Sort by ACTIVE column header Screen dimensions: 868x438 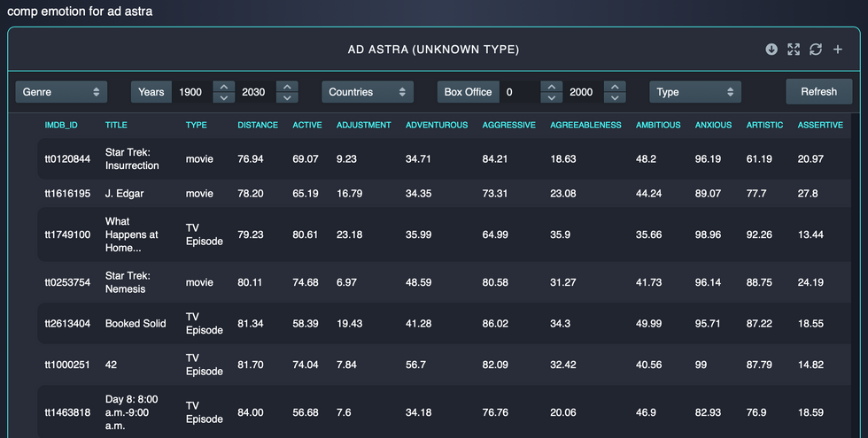(x=307, y=125)
